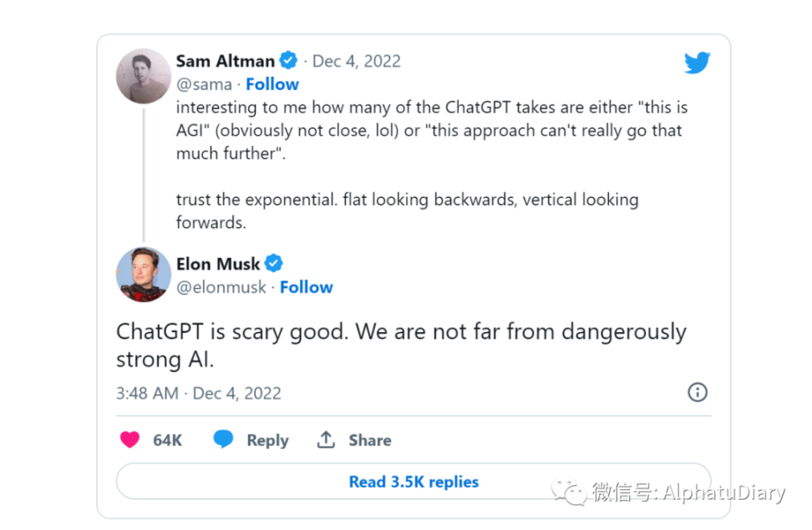The height and width of the screenshot is (530, 812).
Task: Click the 64K like count
Action: pyautogui.click(x=168, y=440)
